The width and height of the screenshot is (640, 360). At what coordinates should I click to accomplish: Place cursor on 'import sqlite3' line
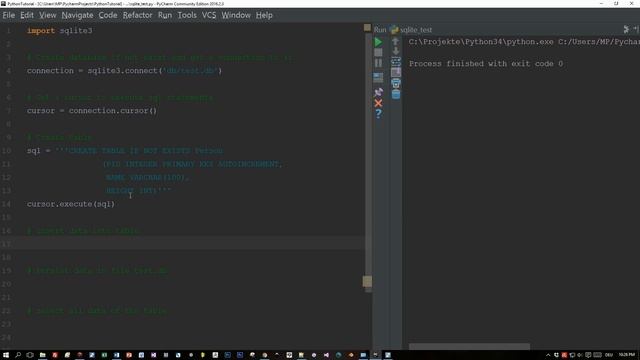click(60, 31)
